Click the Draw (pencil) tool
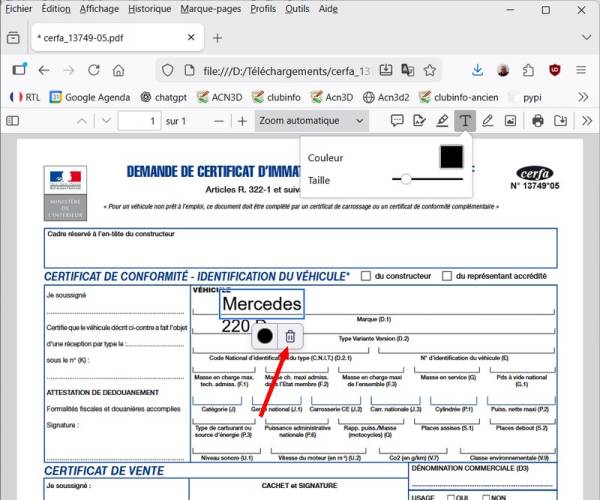This screenshot has height=500, width=600. [487, 121]
